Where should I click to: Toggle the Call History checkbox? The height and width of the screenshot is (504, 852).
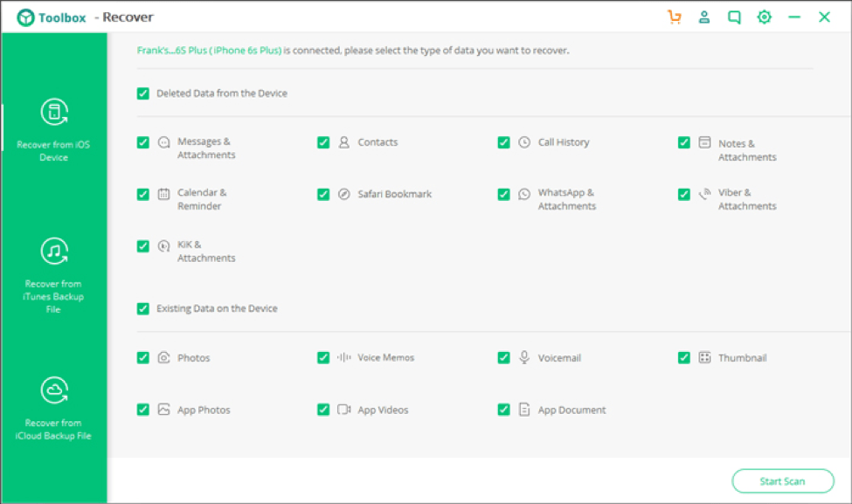503,142
